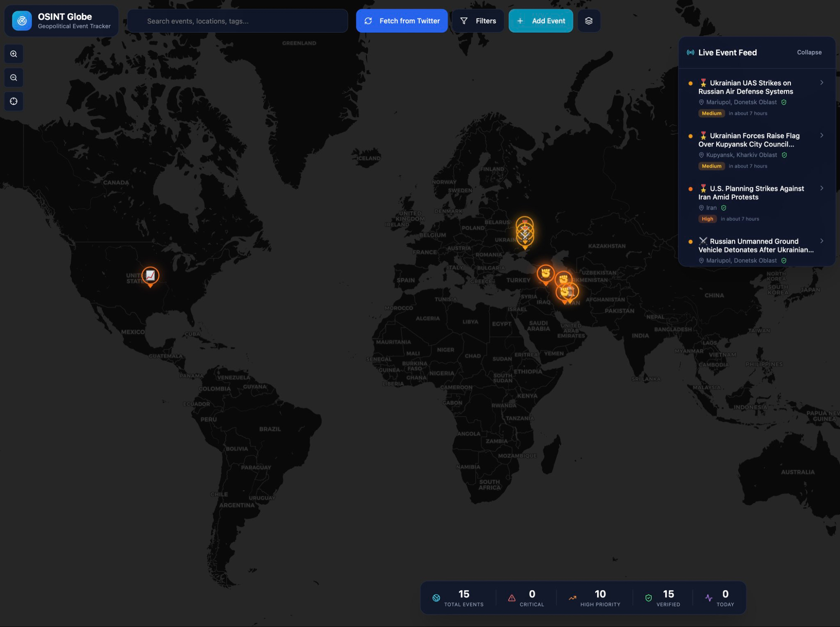Expand the Kupyansk City Council event chevron
This screenshot has height=627, width=840.
(x=822, y=136)
